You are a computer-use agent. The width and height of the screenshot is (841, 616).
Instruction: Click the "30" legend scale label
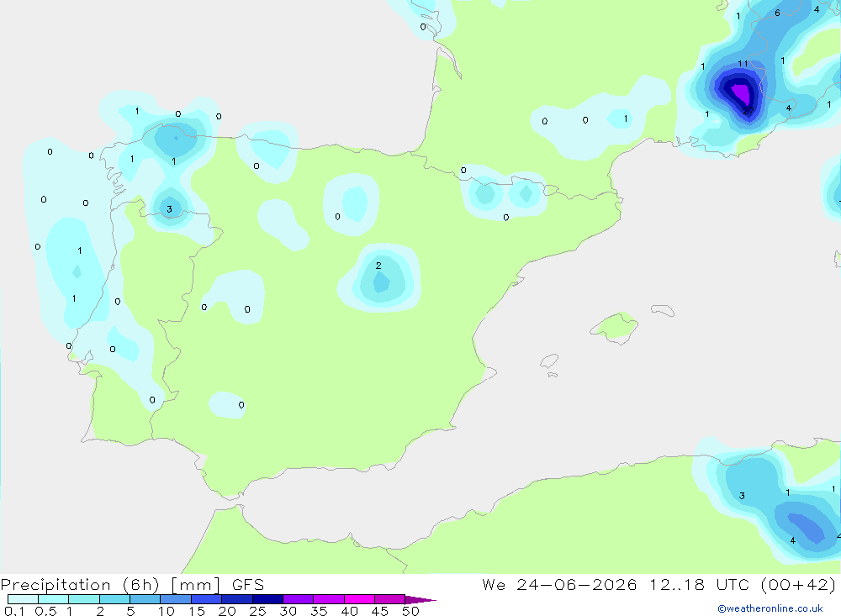pos(288,611)
